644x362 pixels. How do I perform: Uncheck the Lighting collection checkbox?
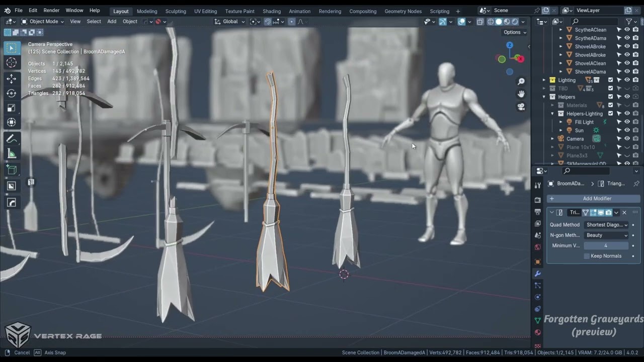coord(611,80)
